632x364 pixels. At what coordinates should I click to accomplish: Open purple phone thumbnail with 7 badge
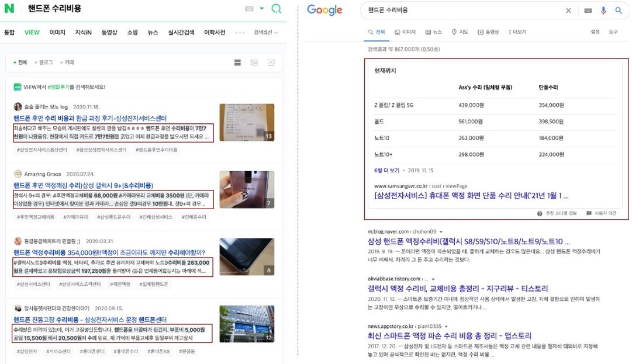pos(247,190)
